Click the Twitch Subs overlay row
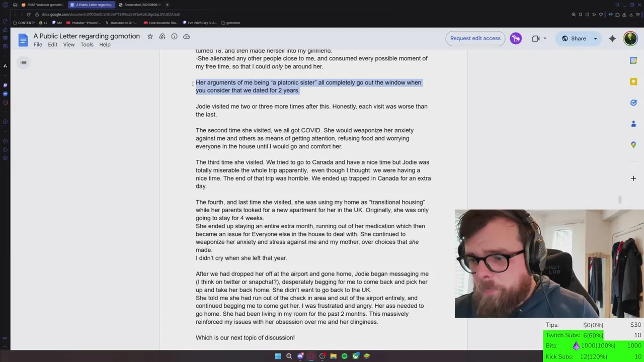644x362 pixels. tap(593, 335)
